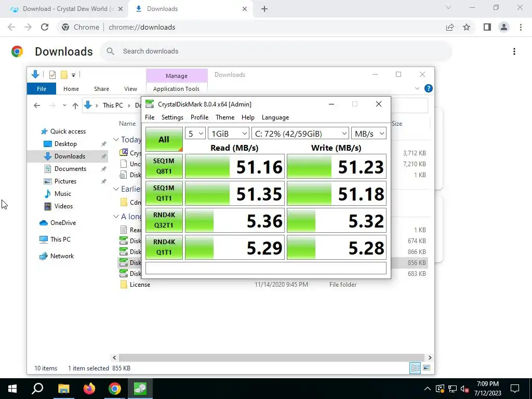Viewport: 532px width, 399px height.
Task: Open CrystalDiskMark Language menu
Action: point(275,117)
